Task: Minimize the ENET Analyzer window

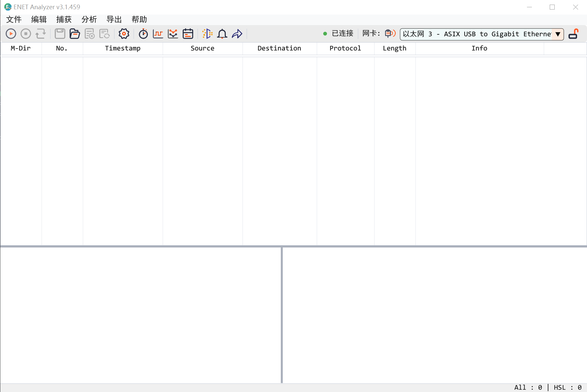Action: 529,7
